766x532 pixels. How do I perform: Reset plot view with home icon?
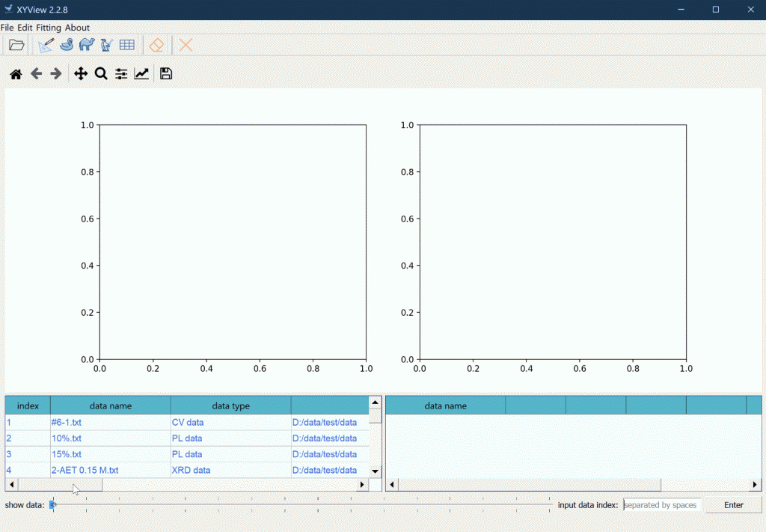tap(16, 74)
